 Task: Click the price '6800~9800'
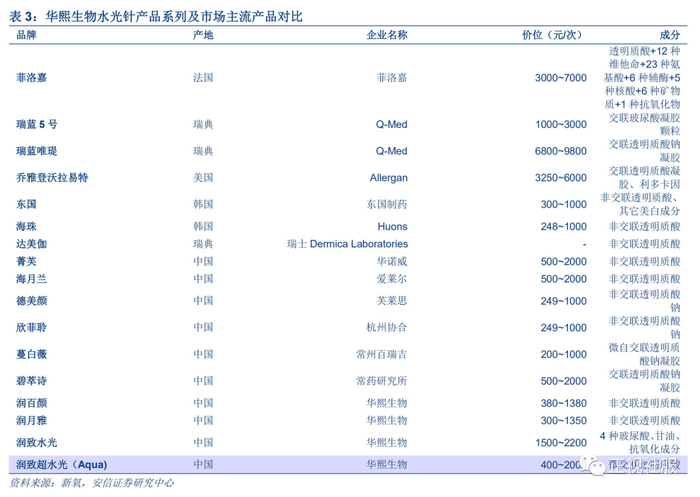point(561,151)
